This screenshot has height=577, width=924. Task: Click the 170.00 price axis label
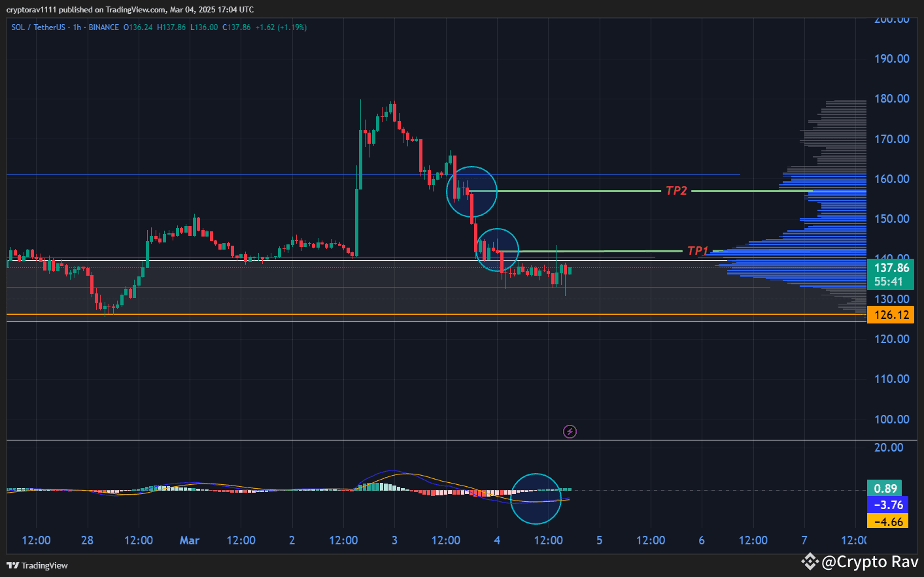pyautogui.click(x=892, y=139)
